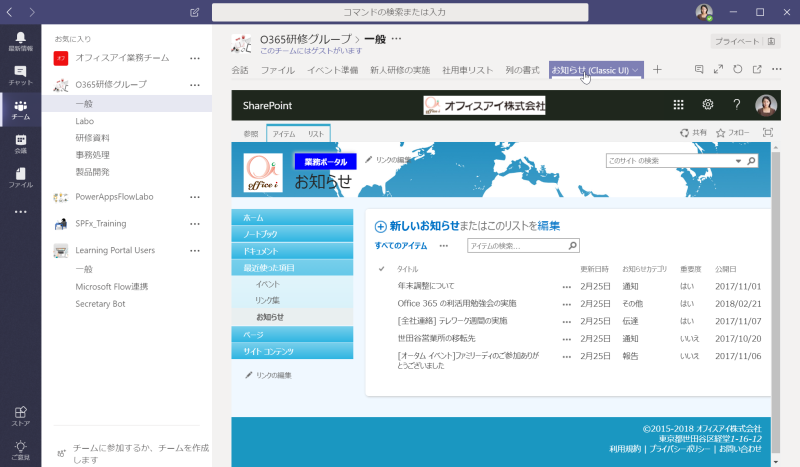Expand the tab to full screen
The width and height of the screenshot is (800, 467).
click(718, 69)
